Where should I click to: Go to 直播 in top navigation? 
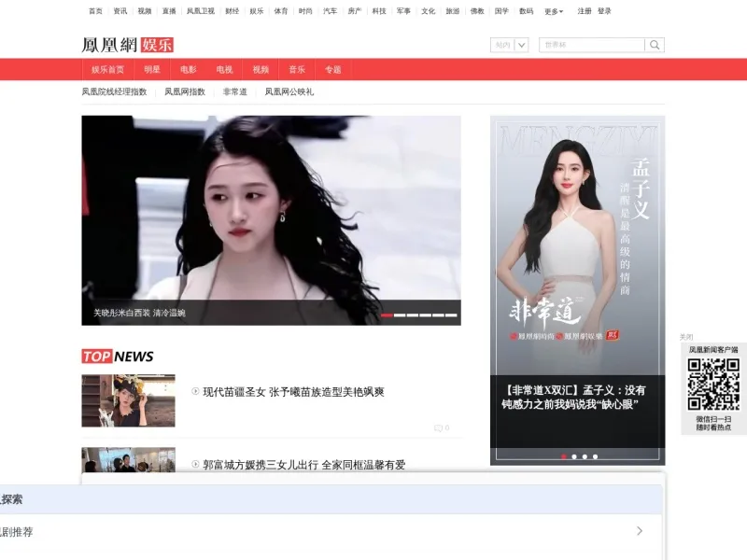pos(169,11)
